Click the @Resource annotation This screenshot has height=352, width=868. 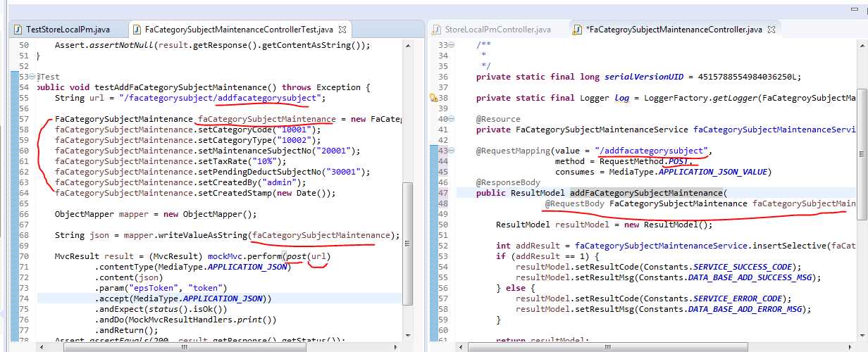point(498,119)
